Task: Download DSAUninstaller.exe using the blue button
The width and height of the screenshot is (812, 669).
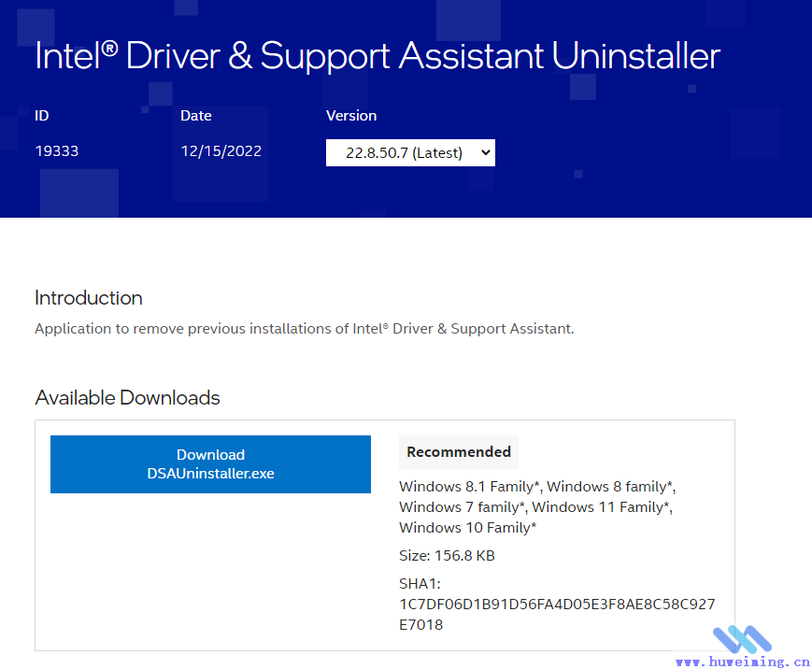Action: pyautogui.click(x=210, y=464)
